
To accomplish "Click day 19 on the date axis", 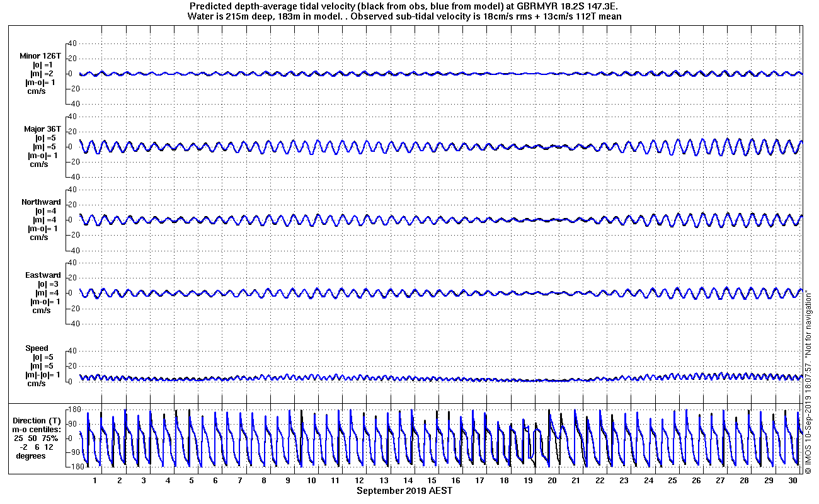I will [528, 480].
